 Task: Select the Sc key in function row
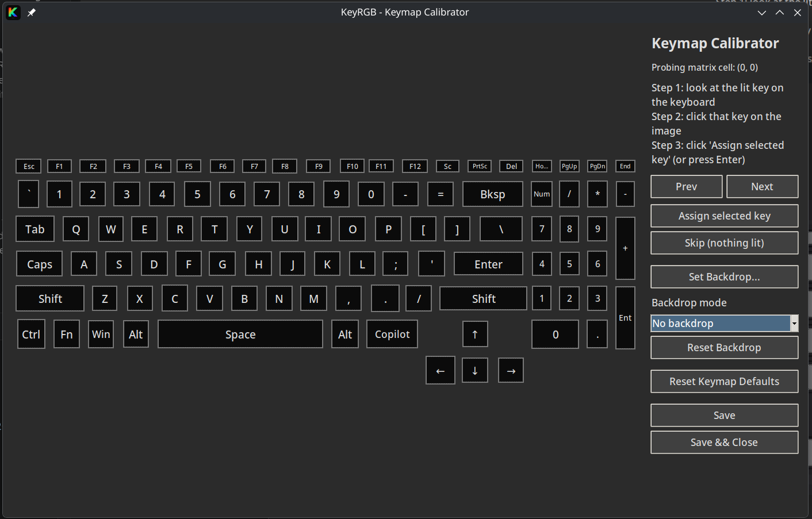click(x=447, y=166)
